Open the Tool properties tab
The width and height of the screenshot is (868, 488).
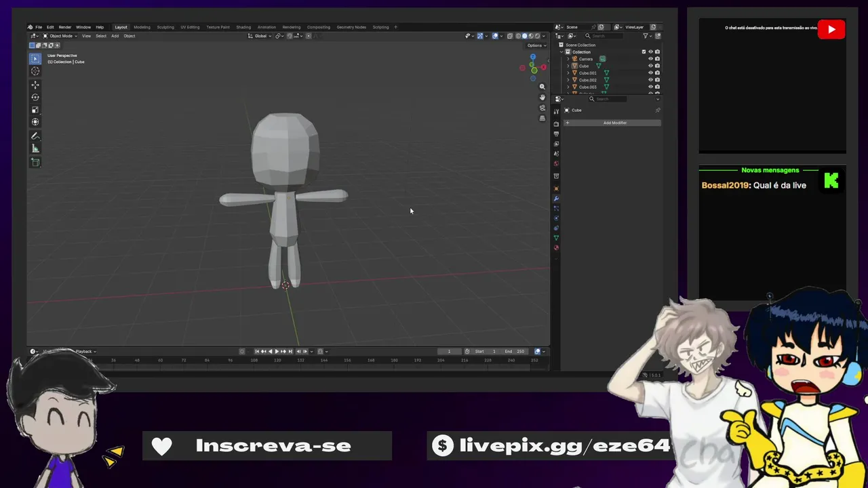556,110
